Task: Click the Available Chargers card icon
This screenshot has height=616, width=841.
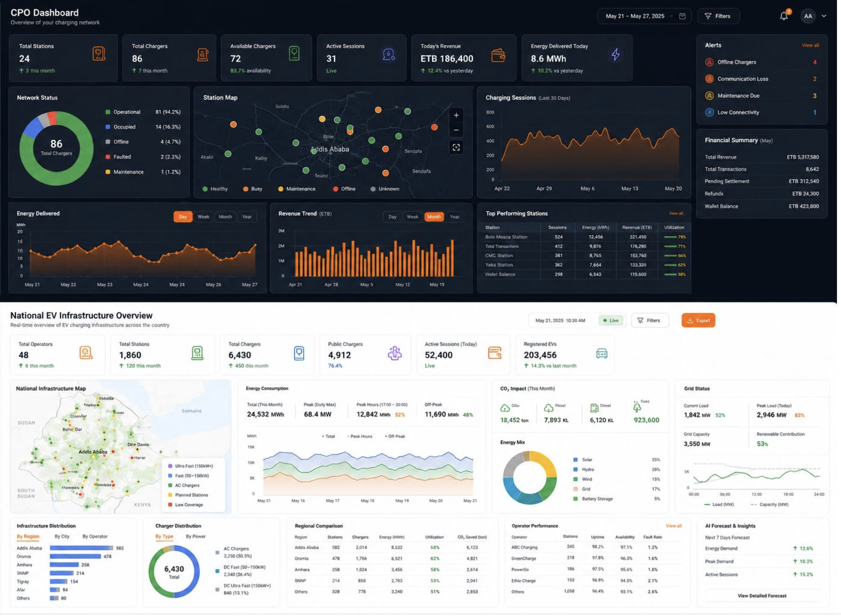Action: [x=294, y=54]
